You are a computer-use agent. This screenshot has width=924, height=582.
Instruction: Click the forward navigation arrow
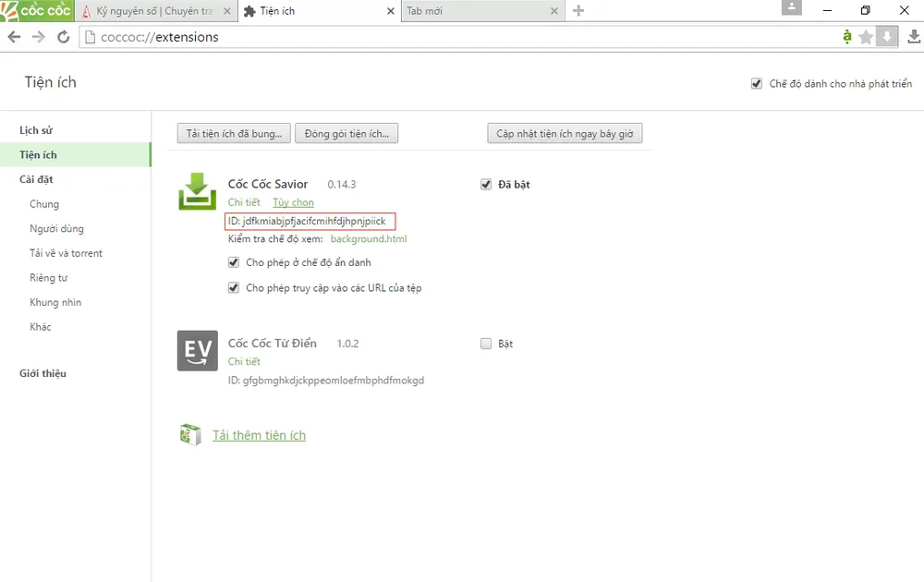click(x=38, y=37)
